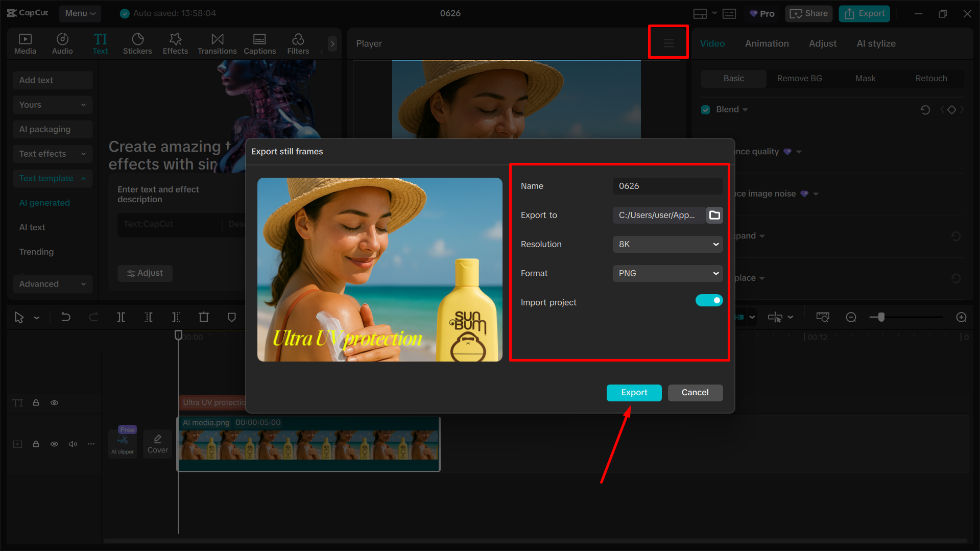Open the Transitions panel
This screenshot has width=980, height=551.
[x=217, y=43]
